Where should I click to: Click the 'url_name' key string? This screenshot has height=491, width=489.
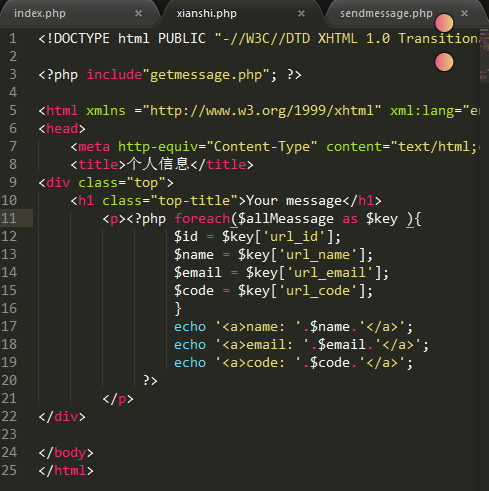(x=318, y=255)
